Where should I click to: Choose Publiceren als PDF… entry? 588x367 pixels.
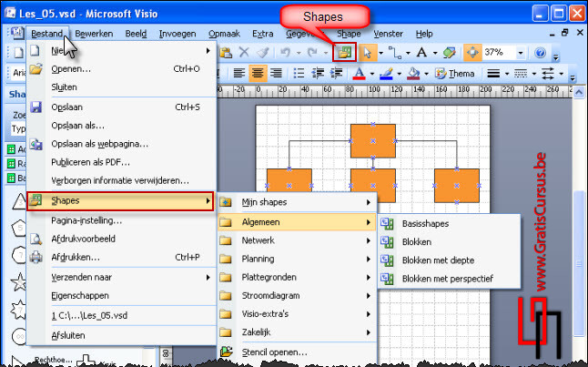(x=121, y=162)
